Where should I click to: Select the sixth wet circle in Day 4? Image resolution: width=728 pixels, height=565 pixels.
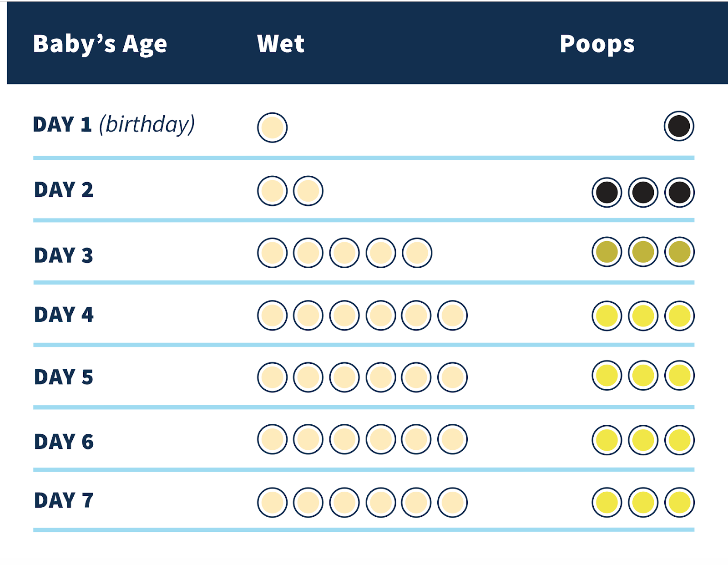[452, 315]
